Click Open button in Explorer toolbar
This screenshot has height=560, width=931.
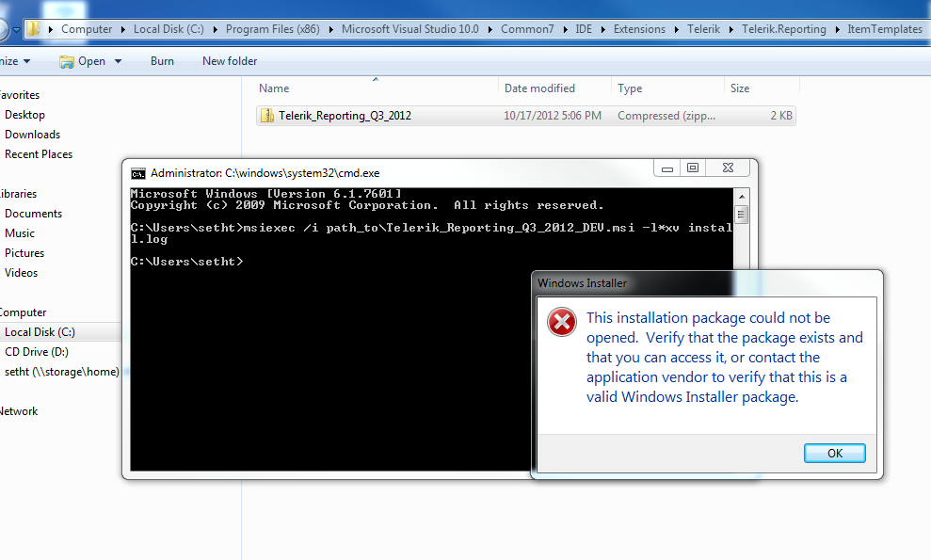tap(83, 61)
